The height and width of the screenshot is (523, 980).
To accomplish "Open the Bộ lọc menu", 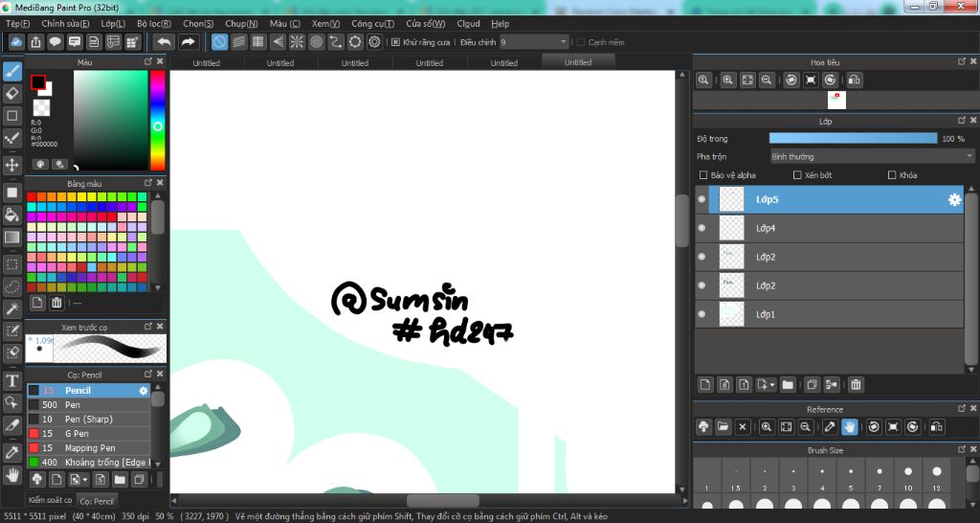I will (154, 24).
